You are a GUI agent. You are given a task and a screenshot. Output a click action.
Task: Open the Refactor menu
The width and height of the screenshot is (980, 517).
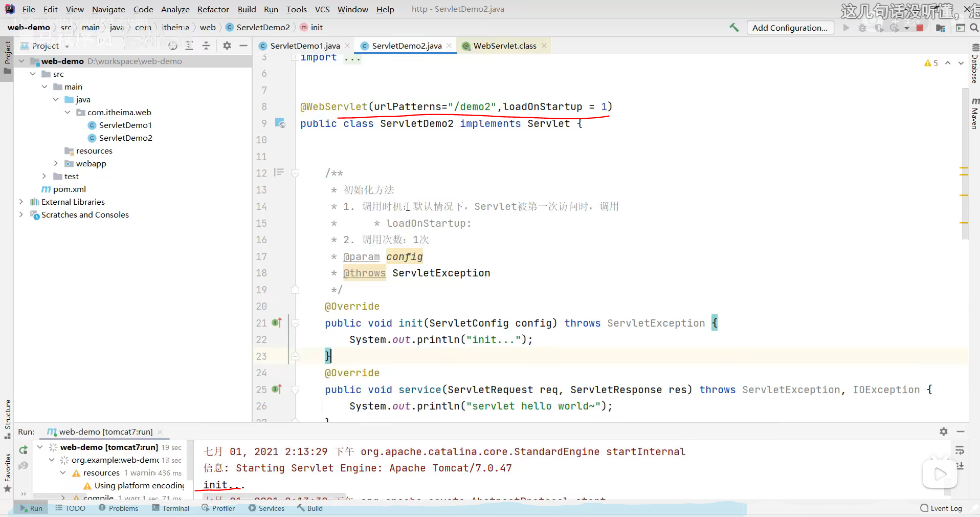213,9
